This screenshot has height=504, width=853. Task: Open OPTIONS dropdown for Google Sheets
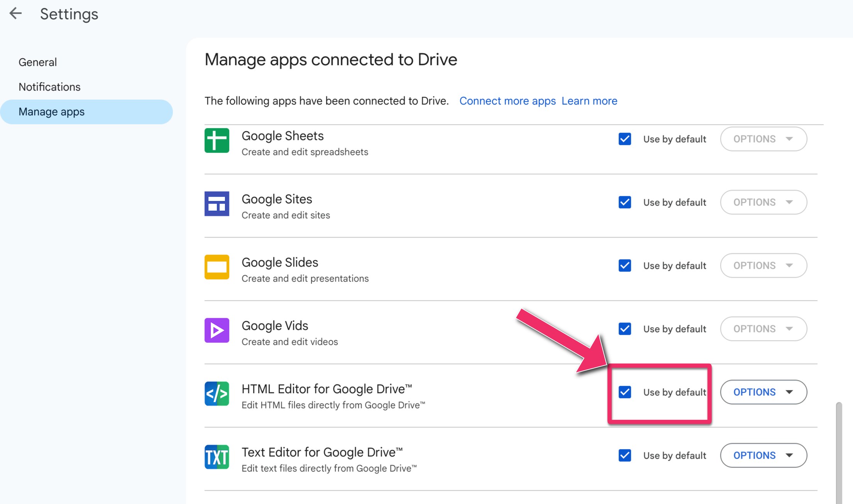point(763,139)
